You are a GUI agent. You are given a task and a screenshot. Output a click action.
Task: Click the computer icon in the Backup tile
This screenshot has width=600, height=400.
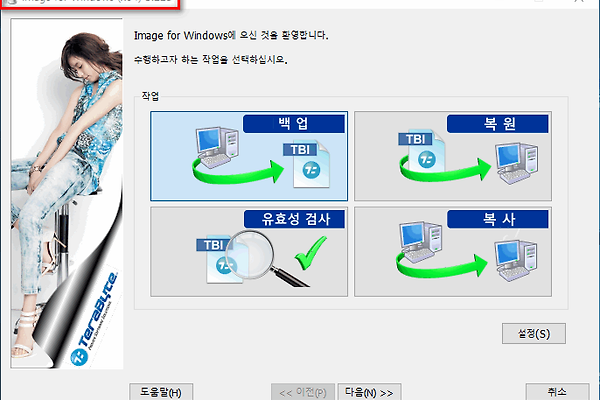[x=217, y=147]
